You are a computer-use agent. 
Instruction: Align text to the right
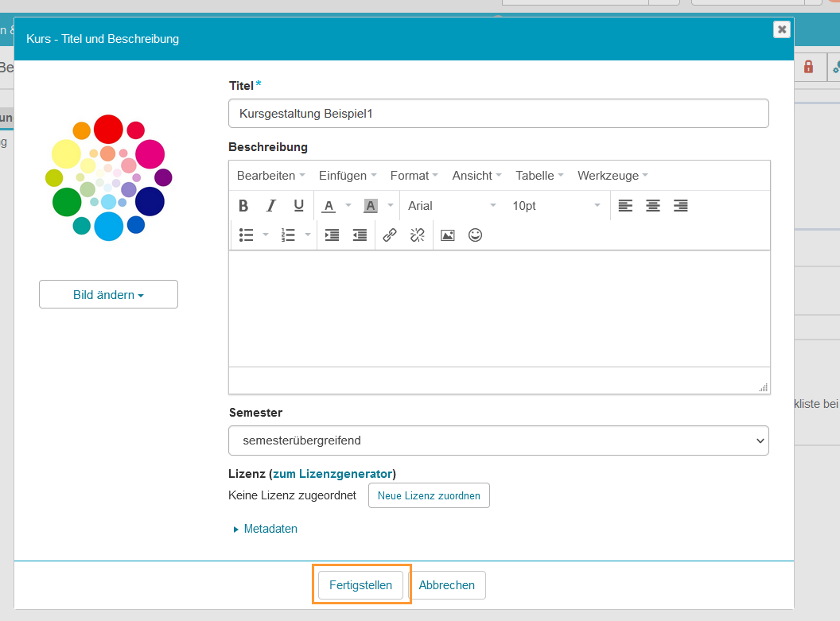680,206
